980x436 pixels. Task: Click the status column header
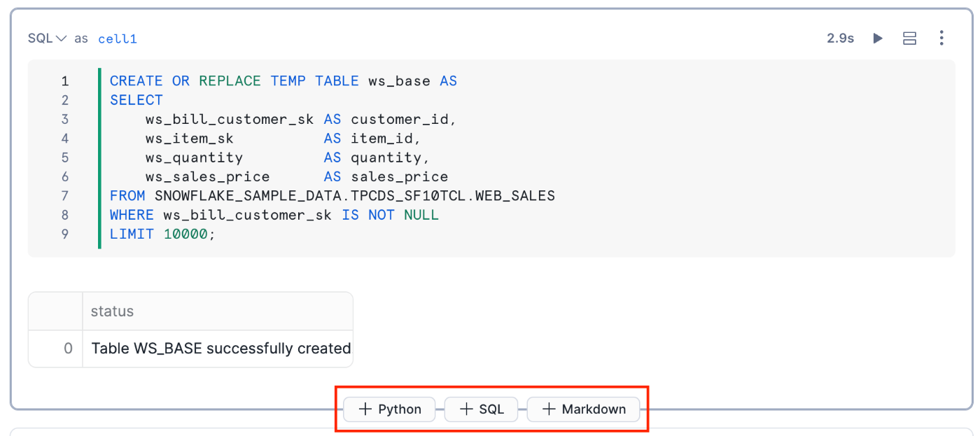113,311
